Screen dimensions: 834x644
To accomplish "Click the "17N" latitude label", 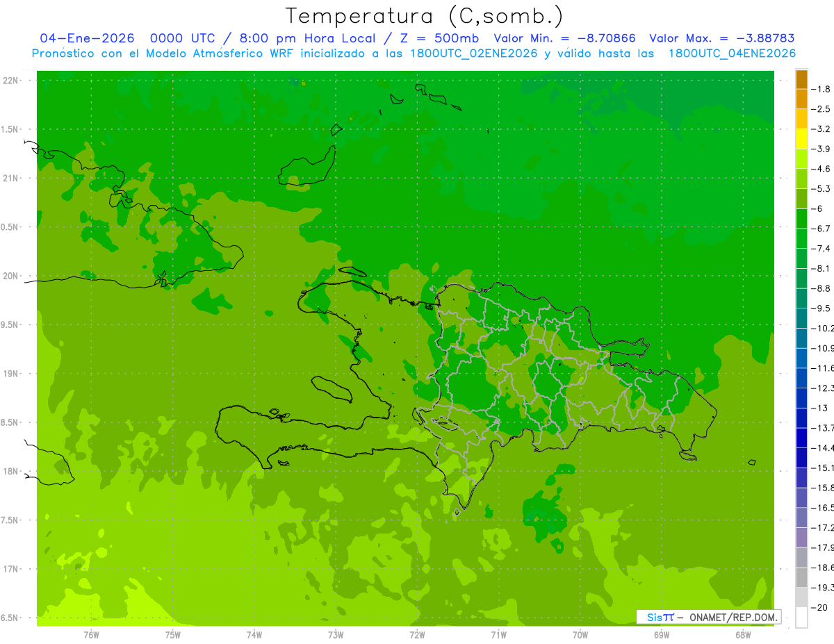I will [10, 569].
